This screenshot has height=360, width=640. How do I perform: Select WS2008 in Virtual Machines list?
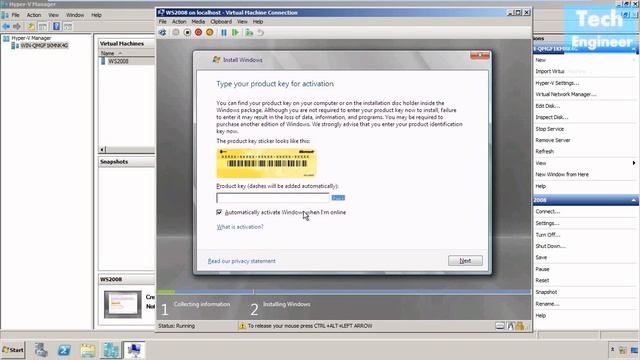click(x=118, y=61)
